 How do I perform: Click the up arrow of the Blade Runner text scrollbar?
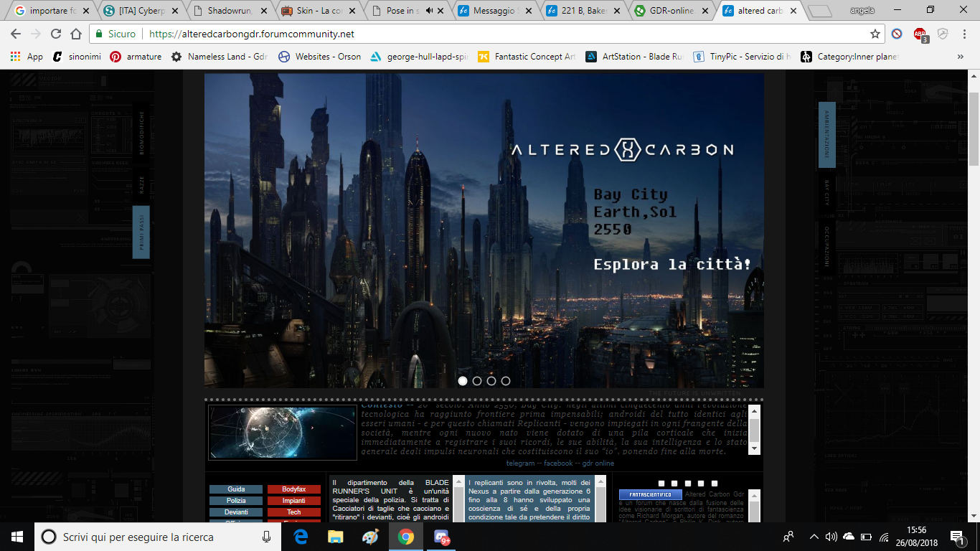[x=458, y=481]
